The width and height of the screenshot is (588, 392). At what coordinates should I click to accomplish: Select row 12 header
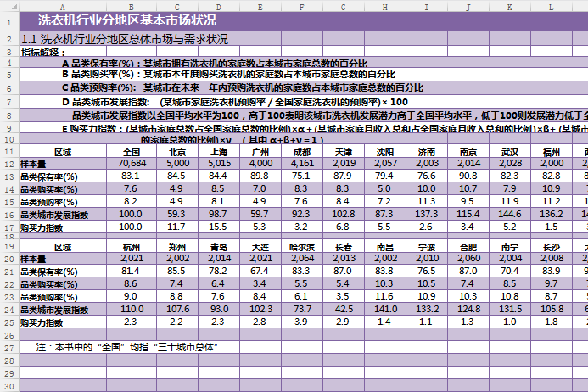(x=8, y=163)
